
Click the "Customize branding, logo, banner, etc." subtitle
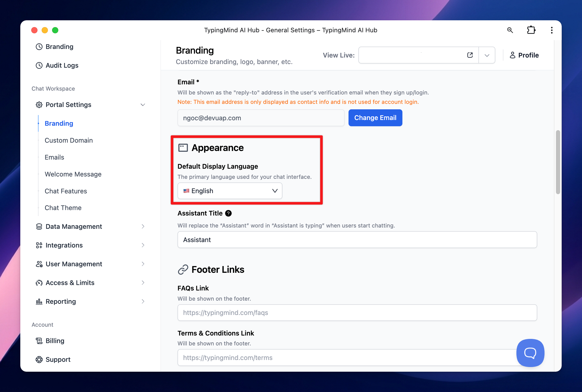tap(234, 62)
